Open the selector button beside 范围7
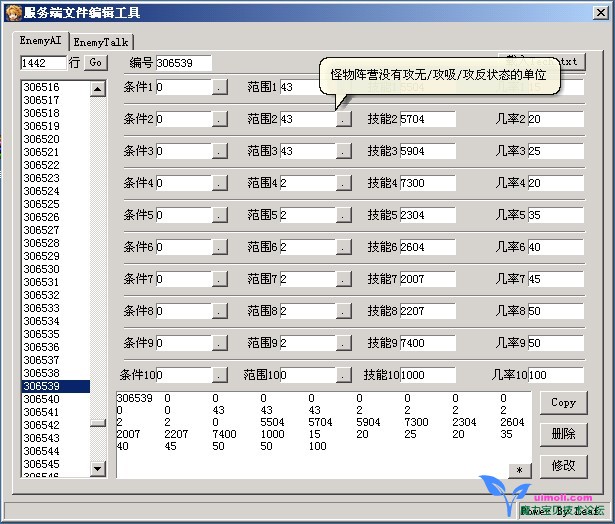Image resolution: width=615 pixels, height=524 pixels. pos(344,280)
